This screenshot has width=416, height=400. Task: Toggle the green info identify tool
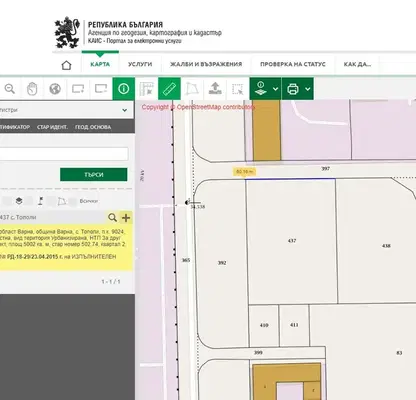124,89
